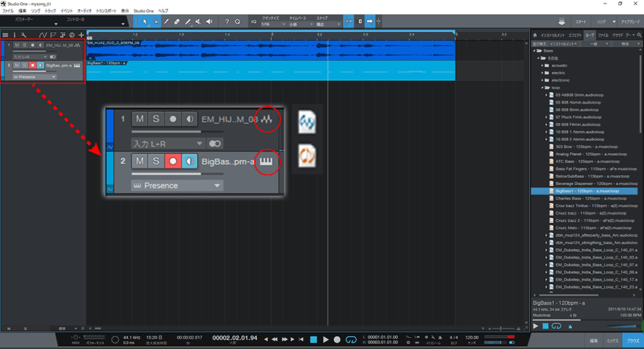Toggle loop preview in browser

point(557,326)
